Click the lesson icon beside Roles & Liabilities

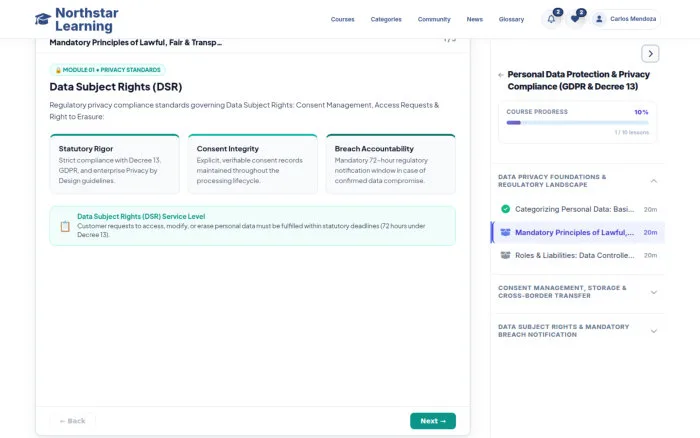tap(505, 255)
